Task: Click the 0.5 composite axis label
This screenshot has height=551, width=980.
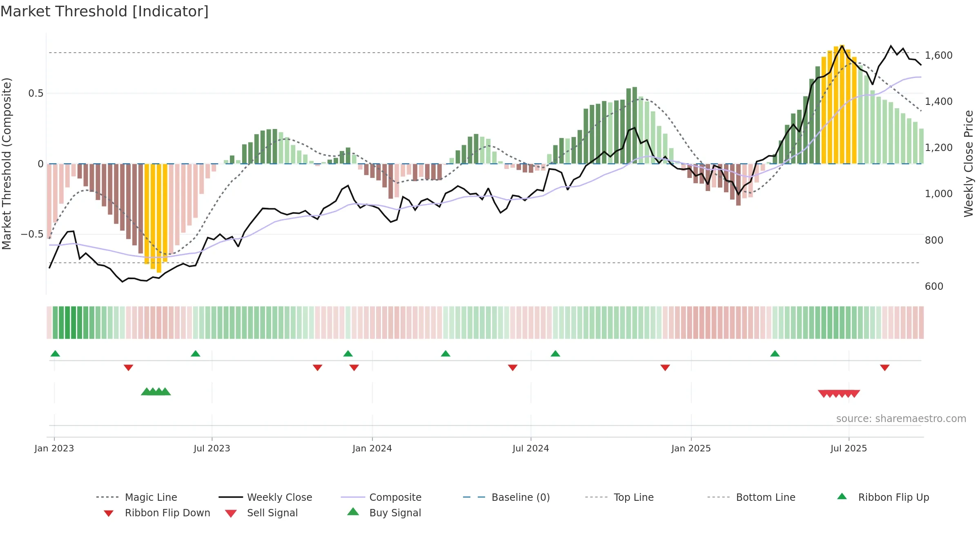Action: pyautogui.click(x=36, y=93)
